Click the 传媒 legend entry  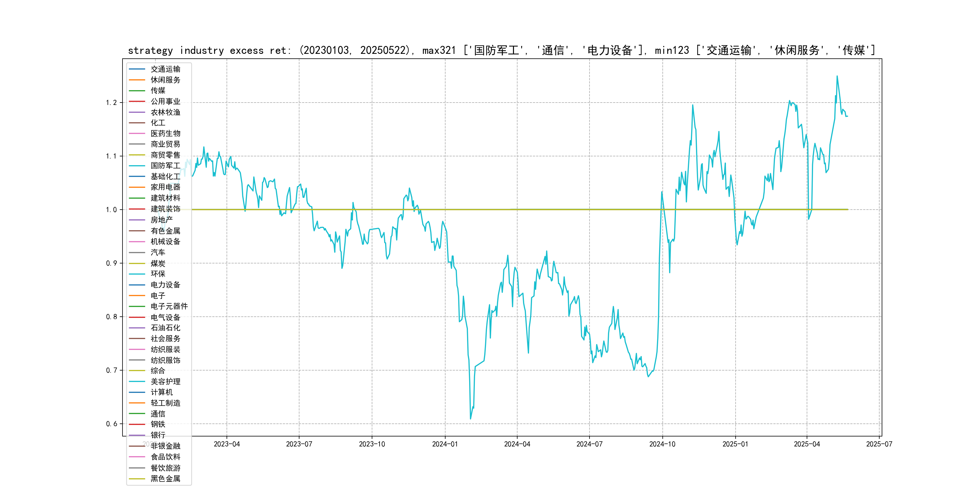coord(158,90)
